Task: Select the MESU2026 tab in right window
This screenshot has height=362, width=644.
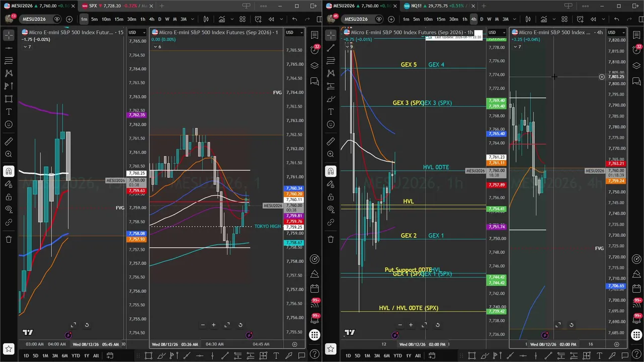Action: pos(362,6)
